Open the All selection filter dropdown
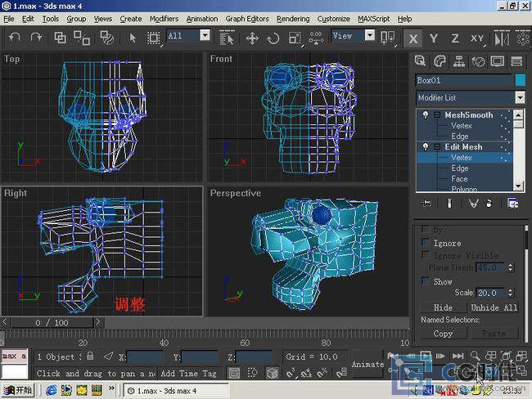The height and width of the screenshot is (399, 532). [205, 35]
